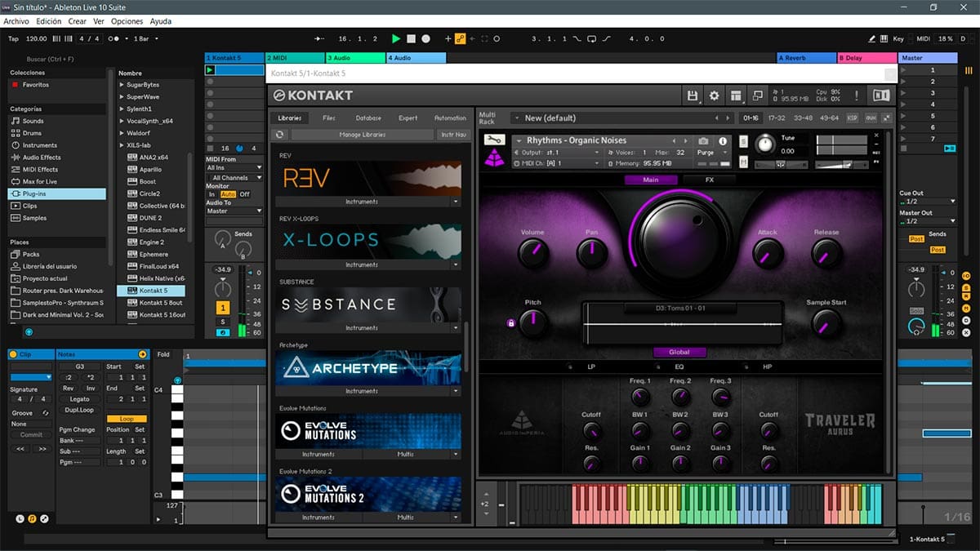This screenshot has width=980, height=551.
Task: Set Monitor to Off on track 1
Action: [x=244, y=194]
